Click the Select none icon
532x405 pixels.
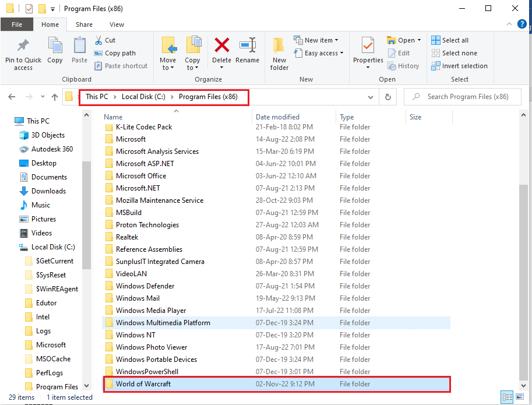click(436, 53)
